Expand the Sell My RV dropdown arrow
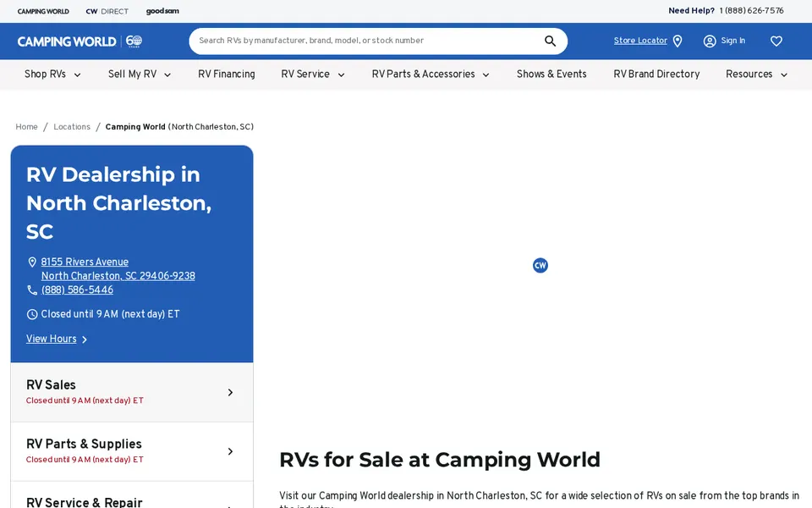This screenshot has width=812, height=508. click(x=167, y=75)
